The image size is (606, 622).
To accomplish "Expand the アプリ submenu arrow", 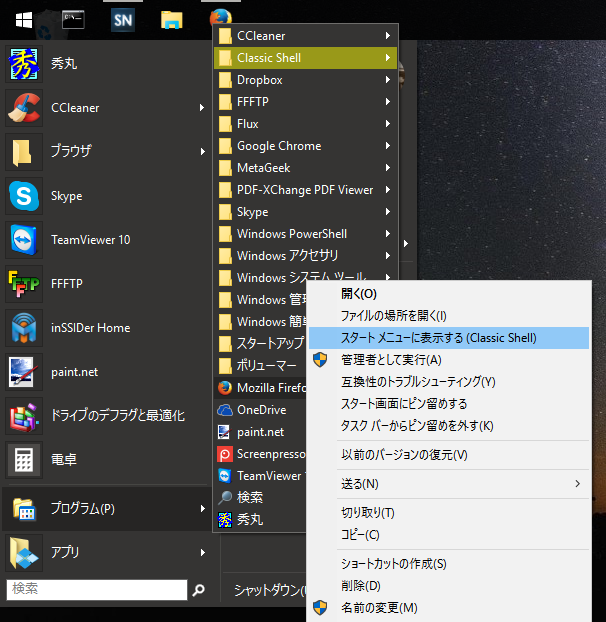I will (x=202, y=553).
